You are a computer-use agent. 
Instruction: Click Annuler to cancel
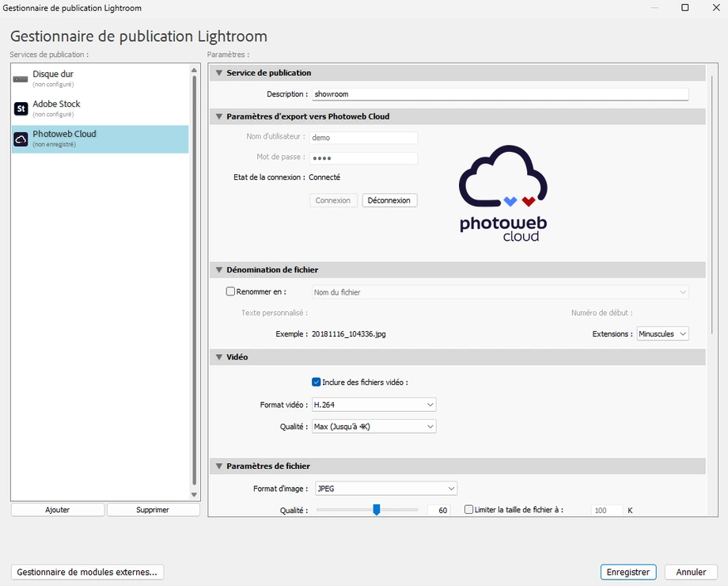(691, 572)
